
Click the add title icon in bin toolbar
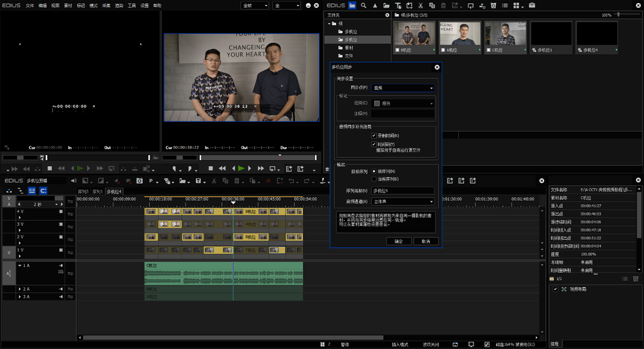398,5
